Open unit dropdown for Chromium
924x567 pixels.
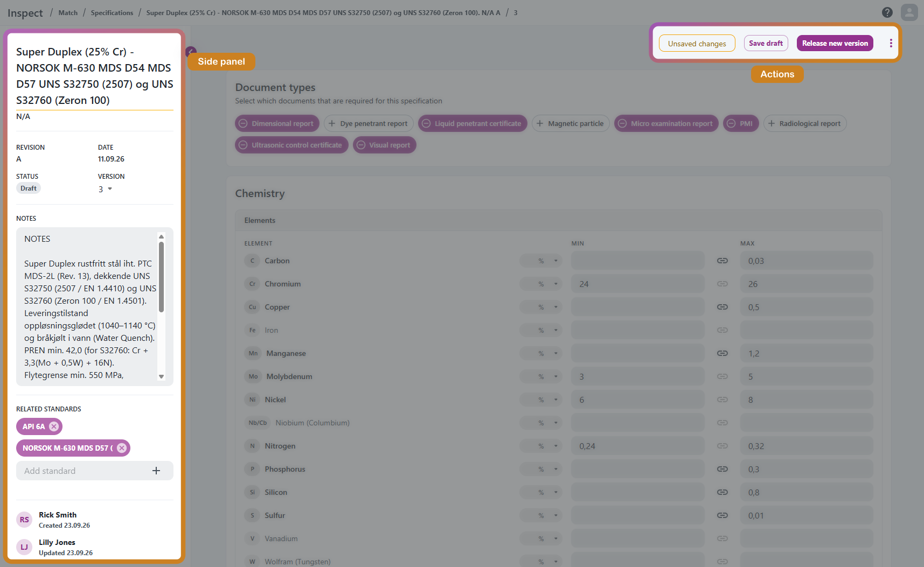[x=541, y=284]
